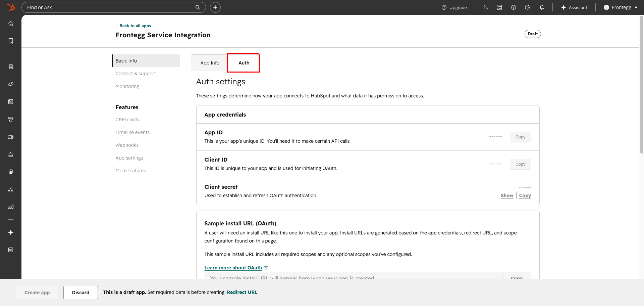Click the App ID label
The width and height of the screenshot is (644, 306).
(x=213, y=133)
